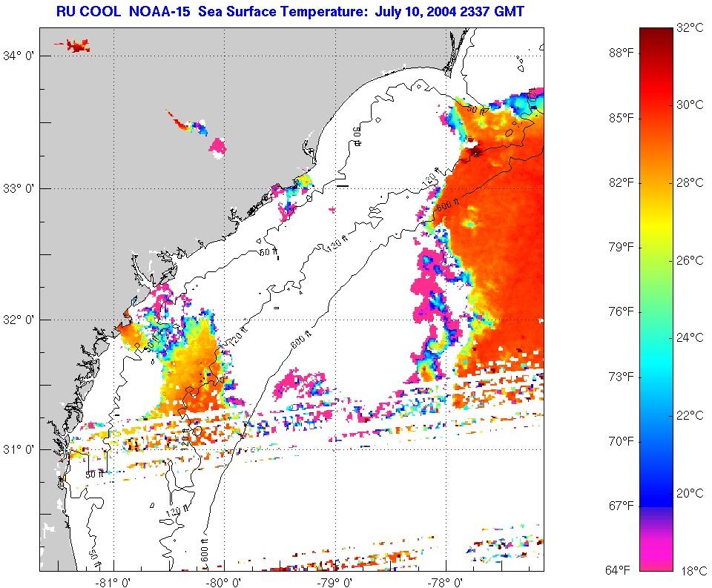
Task: Click the -81° 0' longitude label
Action: [x=113, y=582]
